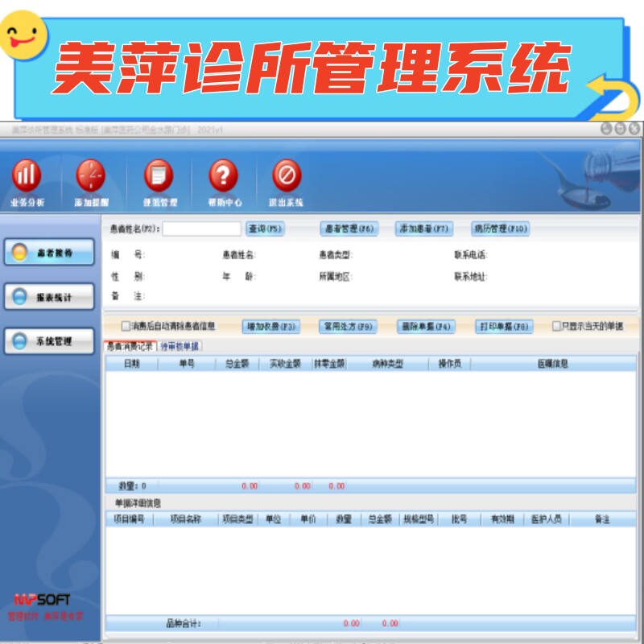Image resolution: width=644 pixels, height=644 pixels.
Task: Click the 操作员 column header
Action: tap(449, 364)
